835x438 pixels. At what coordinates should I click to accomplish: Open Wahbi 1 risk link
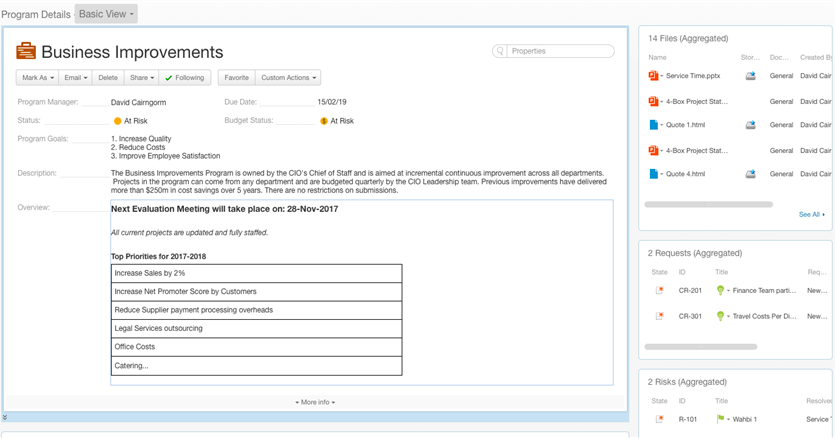[x=744, y=419]
